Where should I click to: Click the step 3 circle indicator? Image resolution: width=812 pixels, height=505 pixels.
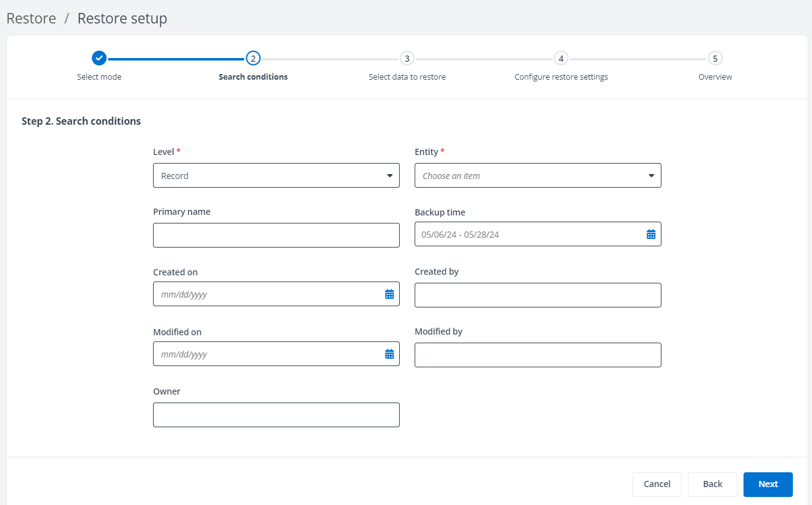(x=407, y=58)
